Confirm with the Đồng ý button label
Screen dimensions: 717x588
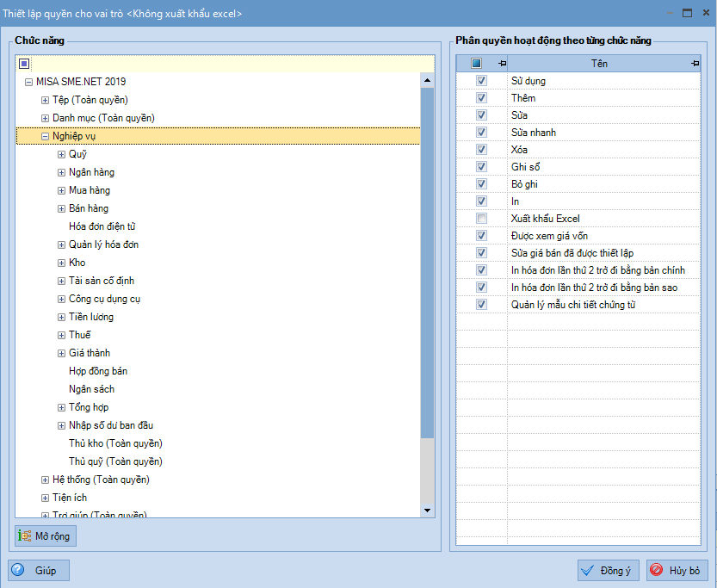pyautogui.click(x=615, y=571)
